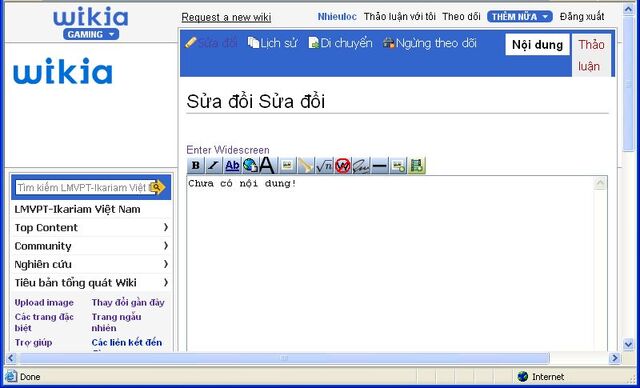Open the Nhieuloc user page link
This screenshot has width=640, height=388.
(x=337, y=17)
